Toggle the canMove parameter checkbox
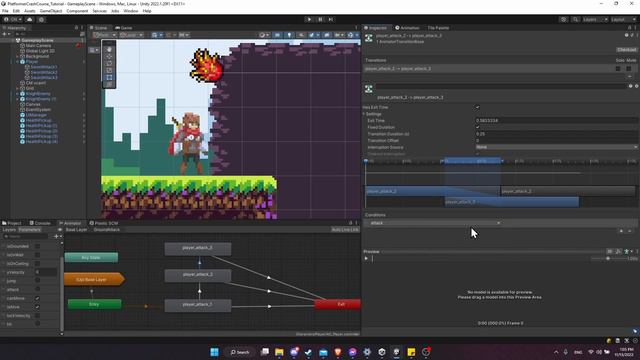The image size is (640, 360). coord(37,298)
